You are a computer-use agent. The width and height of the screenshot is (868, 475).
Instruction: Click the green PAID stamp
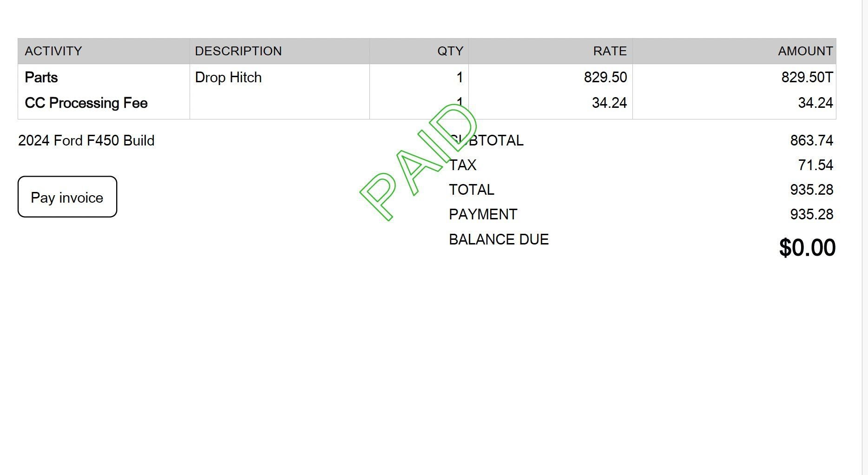click(419, 162)
